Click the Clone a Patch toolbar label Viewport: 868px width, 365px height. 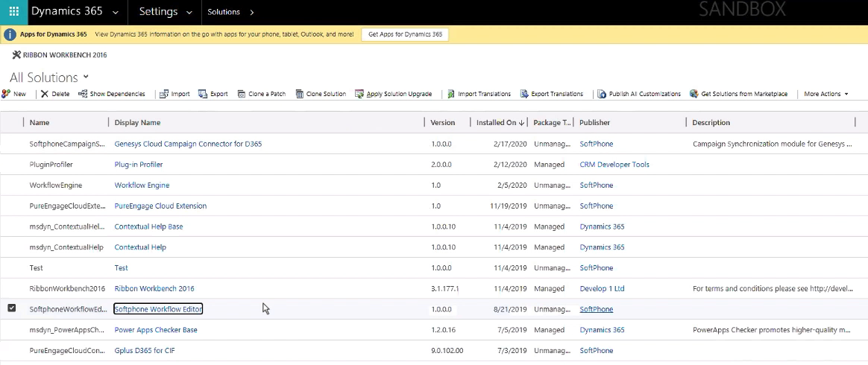pyautogui.click(x=267, y=94)
